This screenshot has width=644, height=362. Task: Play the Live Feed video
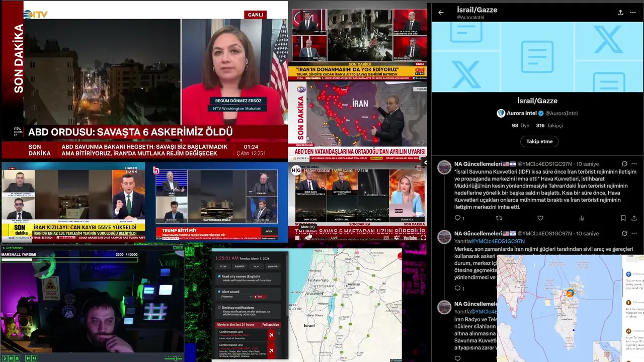point(5,358)
